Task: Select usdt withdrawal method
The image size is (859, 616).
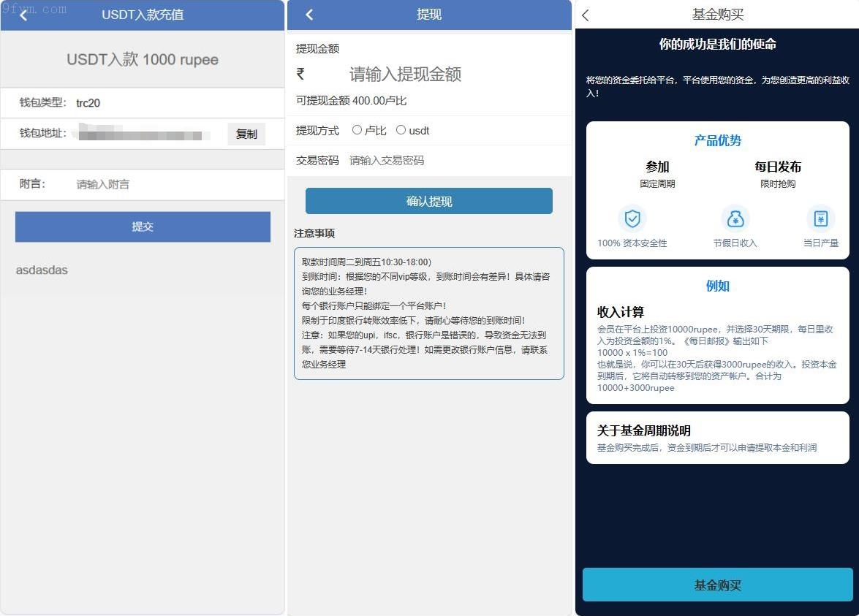Action: point(401,130)
